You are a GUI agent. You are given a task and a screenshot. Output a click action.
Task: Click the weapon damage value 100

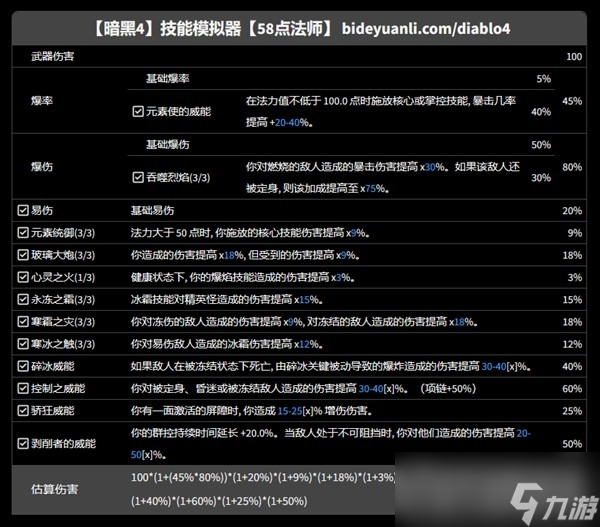(x=572, y=57)
